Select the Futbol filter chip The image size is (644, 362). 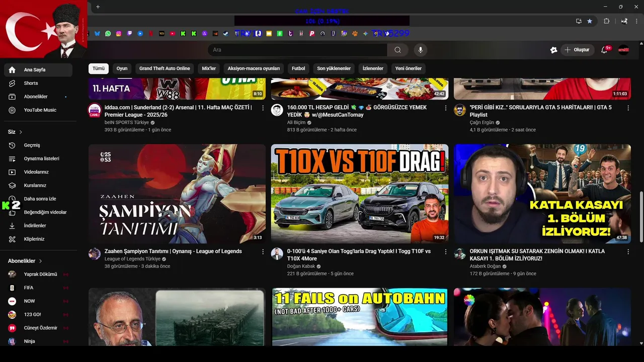[298, 68]
